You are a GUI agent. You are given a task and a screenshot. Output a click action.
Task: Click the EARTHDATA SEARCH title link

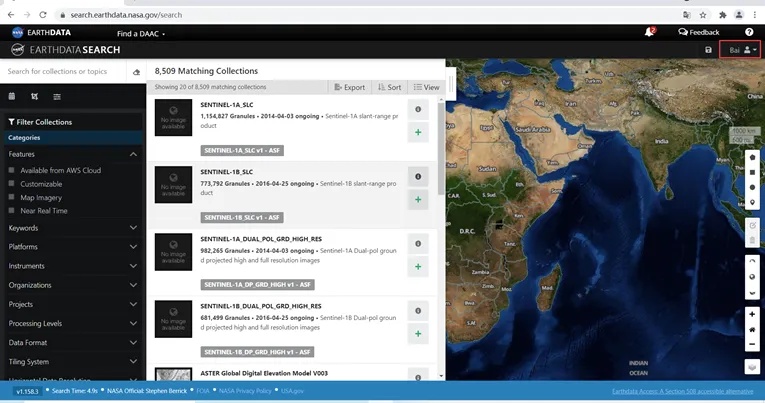point(66,50)
